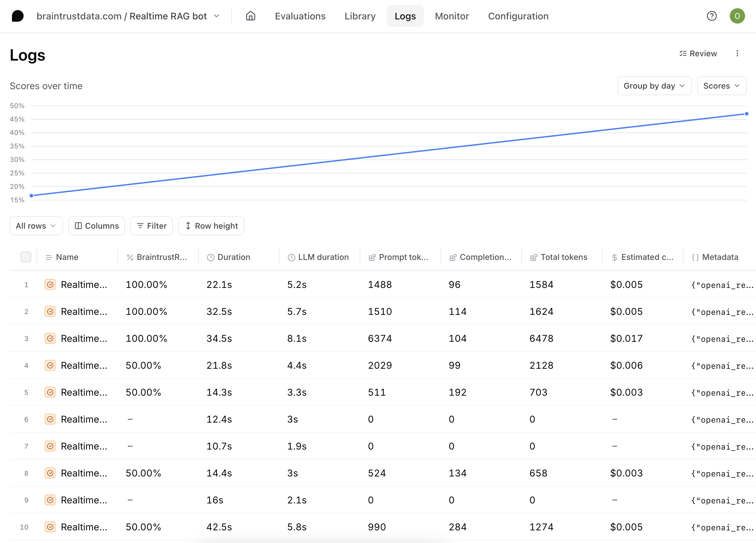Open the Scores dropdown

click(721, 86)
